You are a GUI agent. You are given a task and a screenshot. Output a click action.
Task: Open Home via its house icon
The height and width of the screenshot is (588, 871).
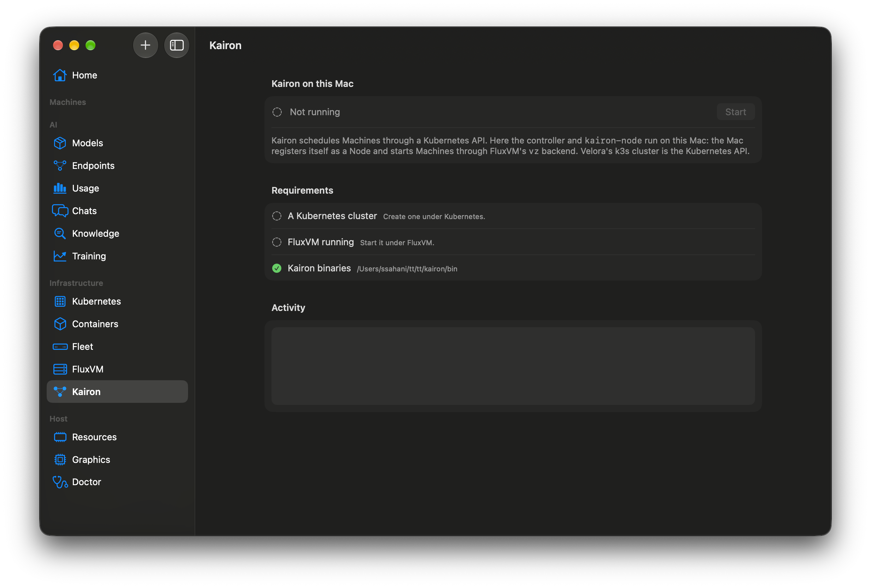click(60, 75)
